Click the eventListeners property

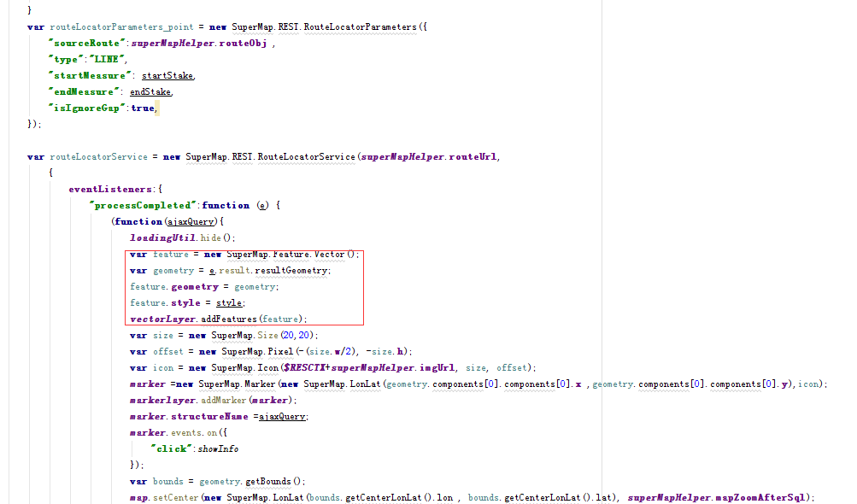[x=110, y=189]
